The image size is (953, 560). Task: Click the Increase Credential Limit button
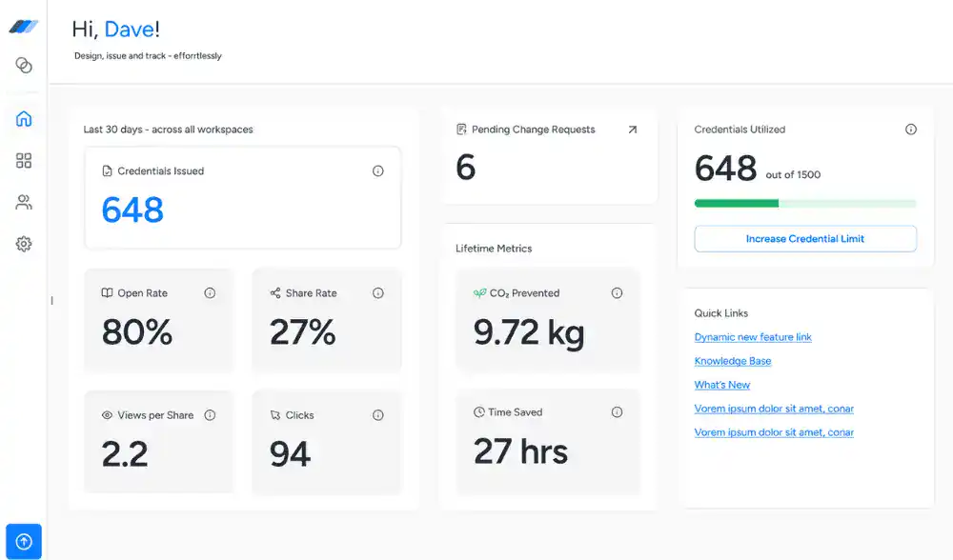(x=805, y=239)
